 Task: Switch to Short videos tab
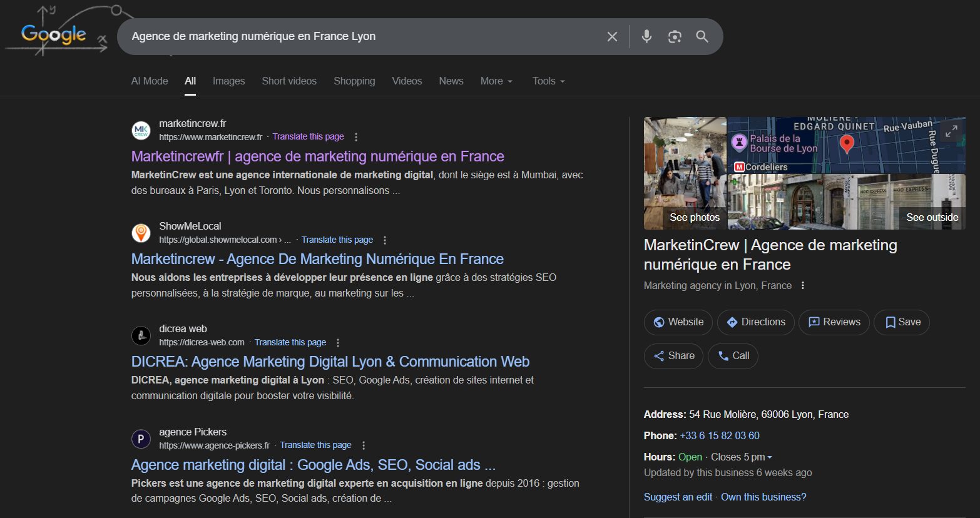coord(289,81)
